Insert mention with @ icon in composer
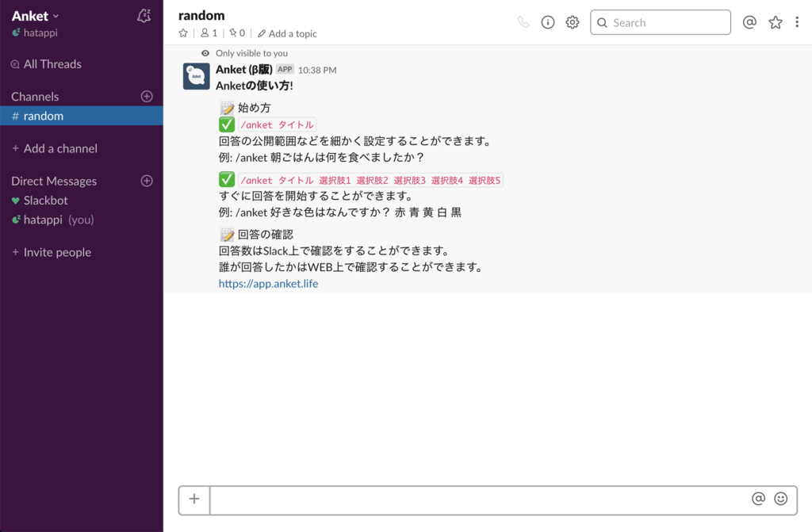This screenshot has width=812, height=532. pyautogui.click(x=758, y=499)
